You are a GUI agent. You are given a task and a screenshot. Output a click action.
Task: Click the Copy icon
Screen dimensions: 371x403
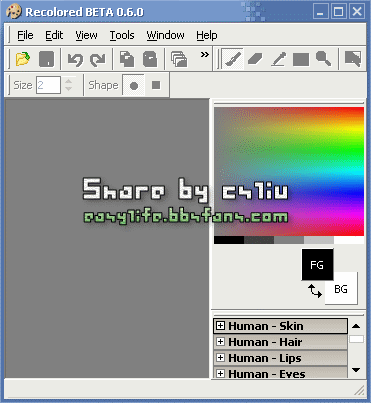127,59
